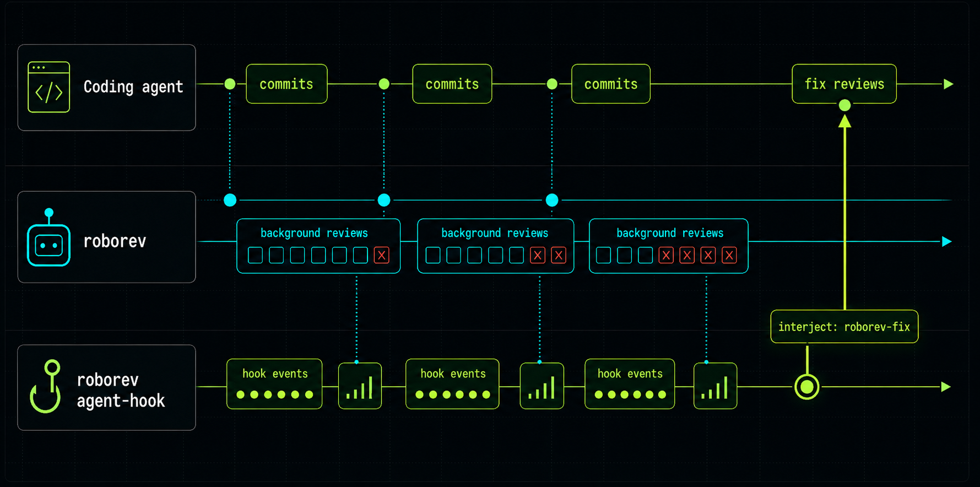
Task: Click the roborev agent-hook hook icon
Action: click(x=45, y=386)
